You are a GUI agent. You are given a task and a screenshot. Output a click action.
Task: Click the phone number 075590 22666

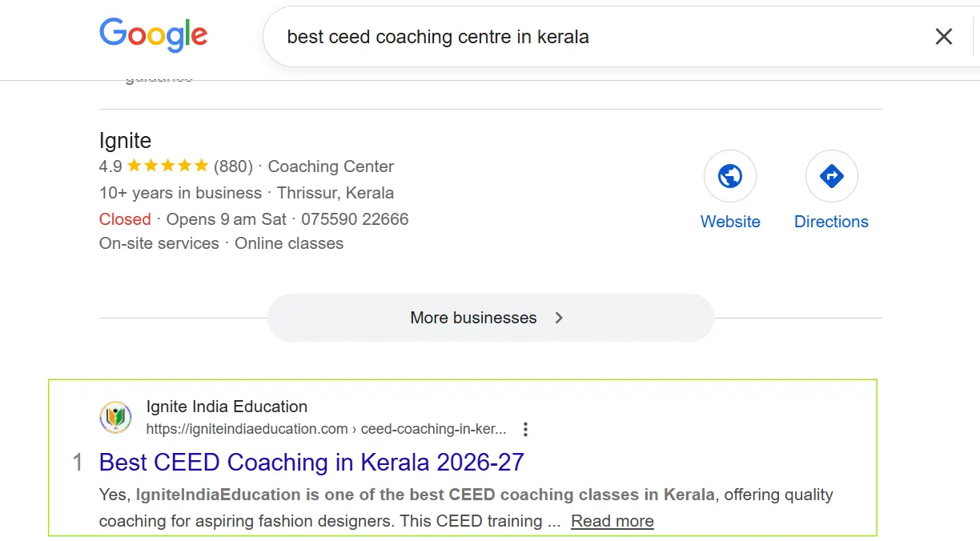coord(355,219)
